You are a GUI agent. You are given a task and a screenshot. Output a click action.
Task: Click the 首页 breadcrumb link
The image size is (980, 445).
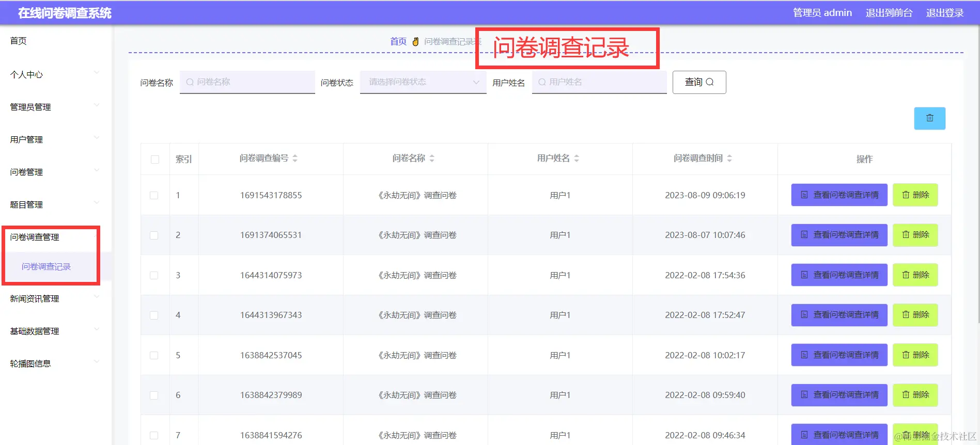[x=398, y=41]
